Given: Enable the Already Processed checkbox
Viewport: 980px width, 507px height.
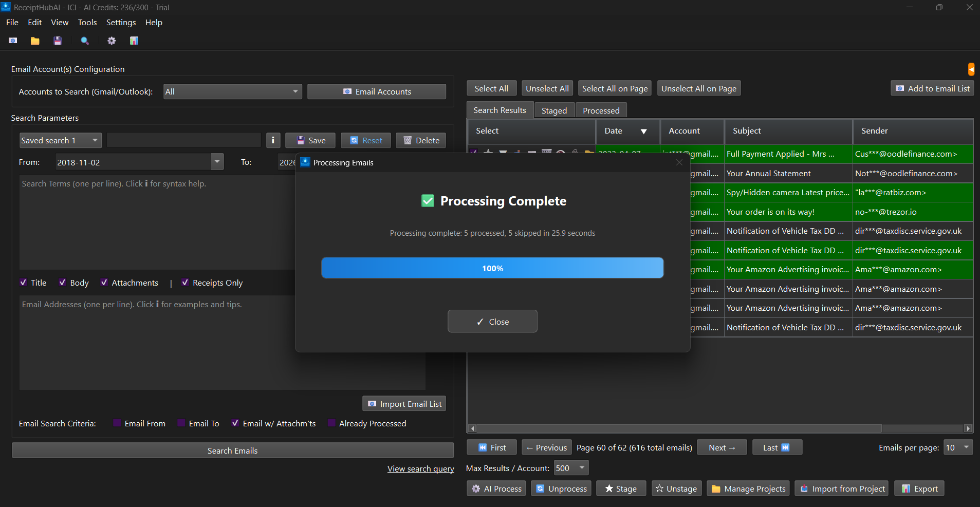Looking at the screenshot, I should 331,423.
